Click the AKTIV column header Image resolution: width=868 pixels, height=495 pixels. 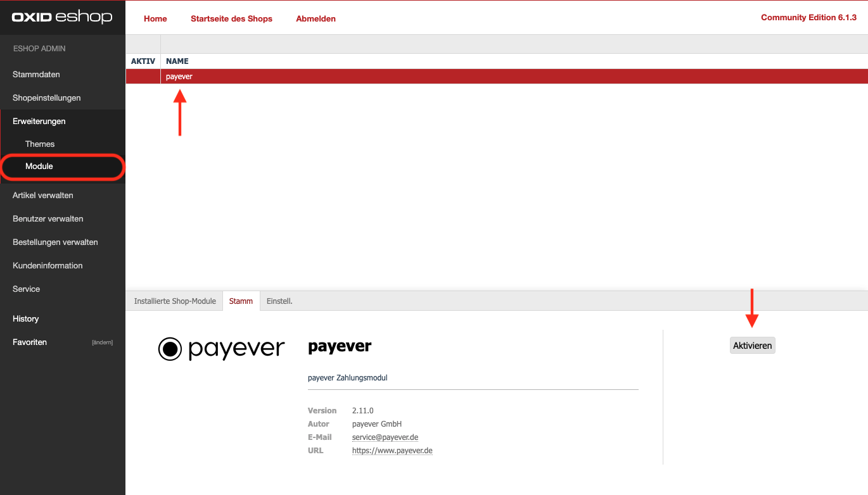143,61
